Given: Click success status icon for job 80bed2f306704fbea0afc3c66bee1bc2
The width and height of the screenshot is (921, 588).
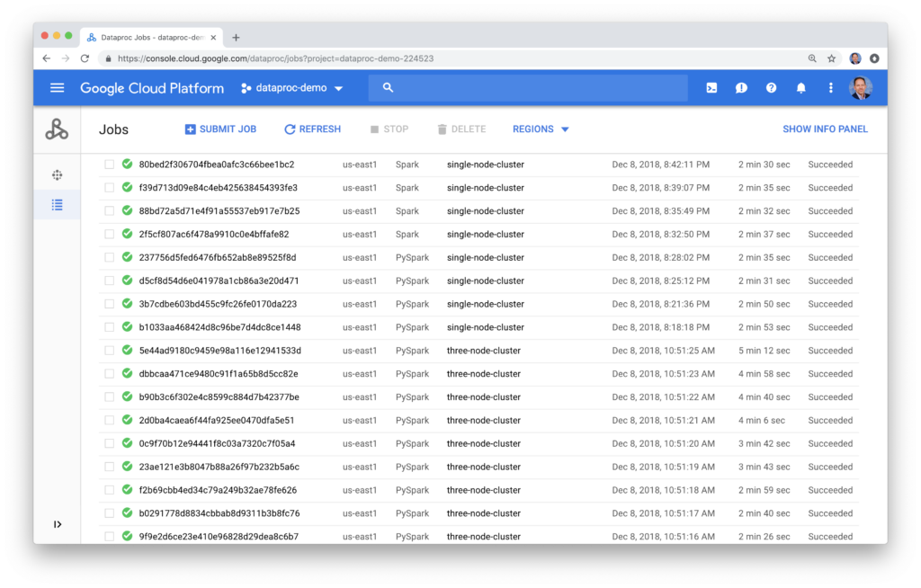Looking at the screenshot, I should click(127, 164).
